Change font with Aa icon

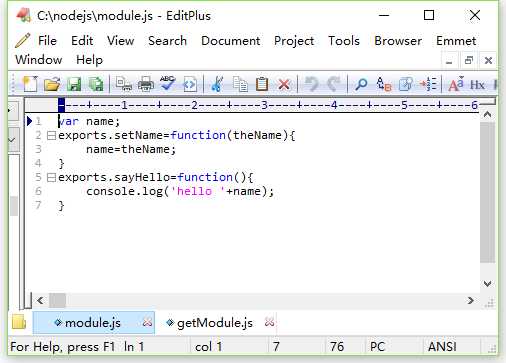[x=456, y=84]
